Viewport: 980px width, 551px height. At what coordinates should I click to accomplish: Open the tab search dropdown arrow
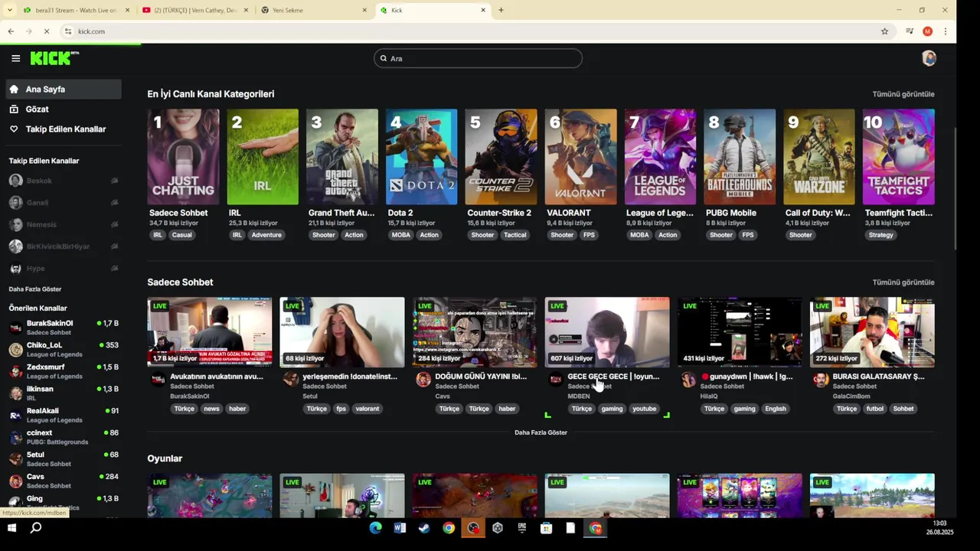pos(9,10)
